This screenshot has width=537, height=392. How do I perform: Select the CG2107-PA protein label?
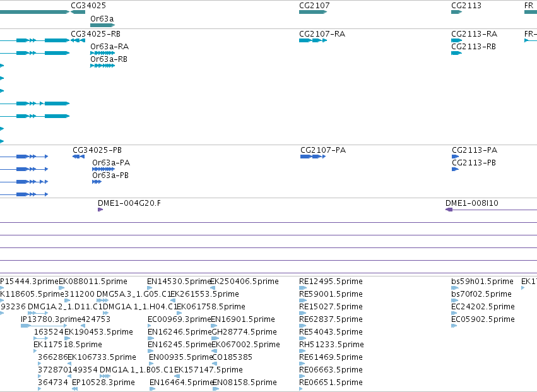pos(323,150)
